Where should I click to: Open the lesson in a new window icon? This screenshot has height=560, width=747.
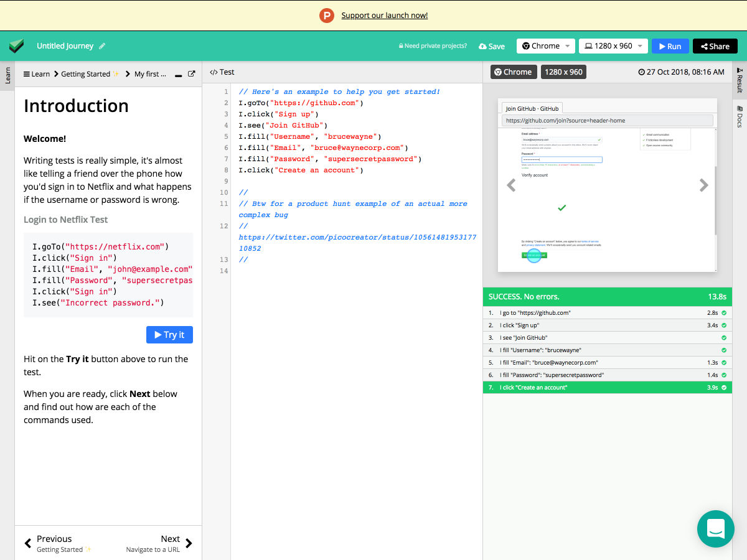[192, 73]
